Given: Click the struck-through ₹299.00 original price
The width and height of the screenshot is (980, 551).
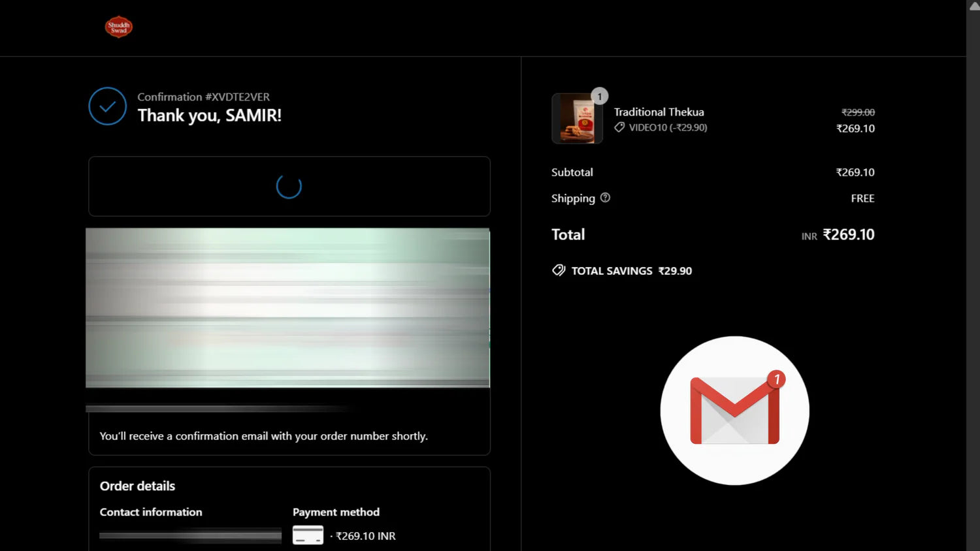Looking at the screenshot, I should 858,112.
